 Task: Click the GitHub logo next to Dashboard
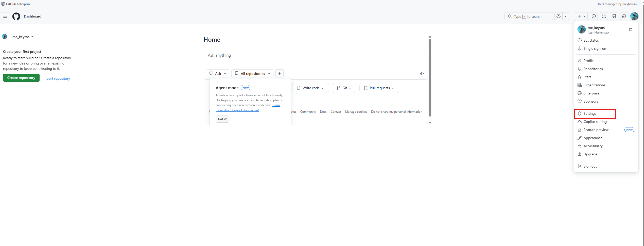click(16, 16)
